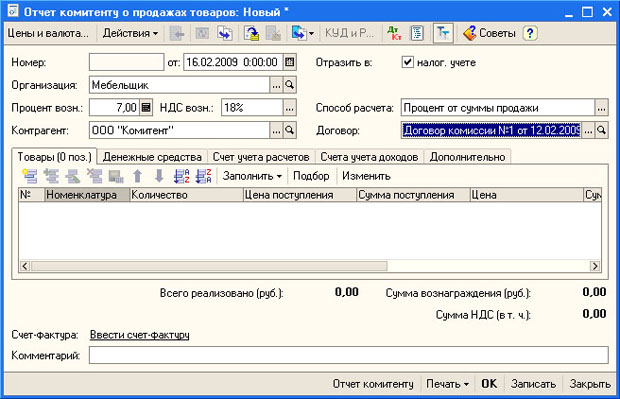Open the calendar picker next to date
The width and height of the screenshot is (620, 399).
(x=289, y=62)
